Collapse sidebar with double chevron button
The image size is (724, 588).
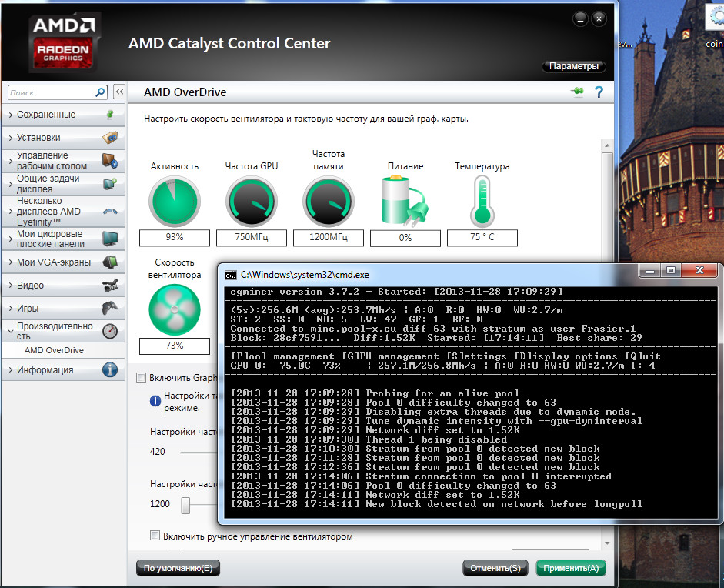119,92
